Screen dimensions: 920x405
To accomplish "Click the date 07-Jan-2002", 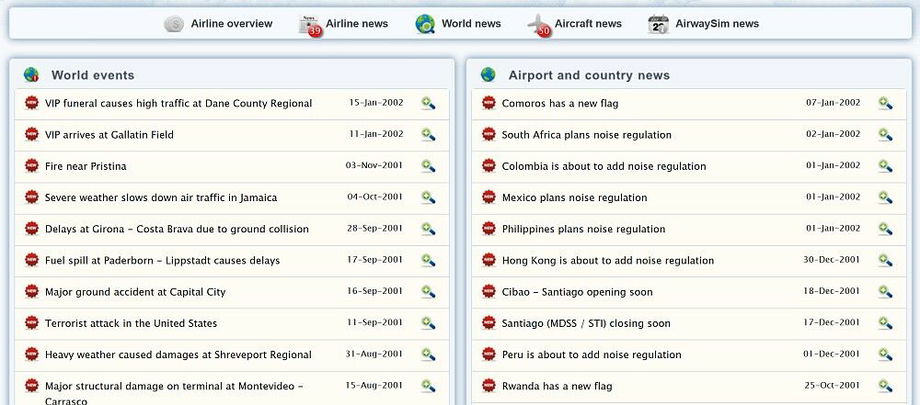I will [x=833, y=103].
